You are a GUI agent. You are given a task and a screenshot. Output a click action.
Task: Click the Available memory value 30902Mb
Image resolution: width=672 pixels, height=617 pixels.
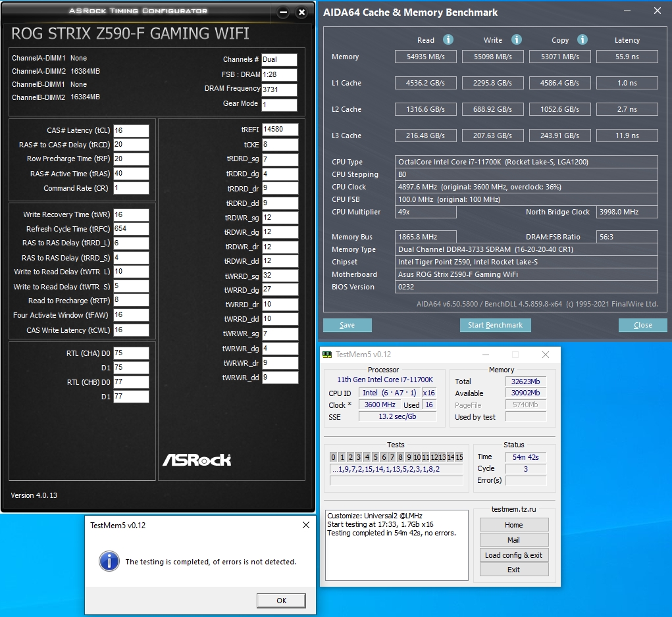point(526,393)
